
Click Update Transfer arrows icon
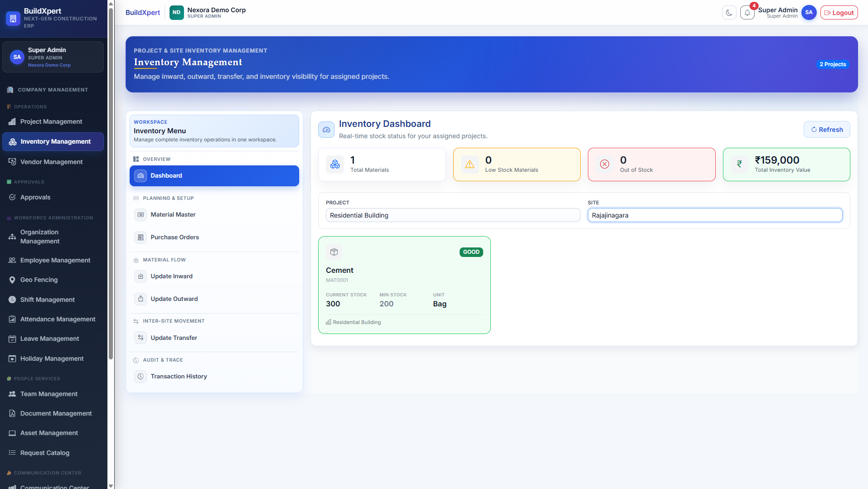pyautogui.click(x=141, y=338)
